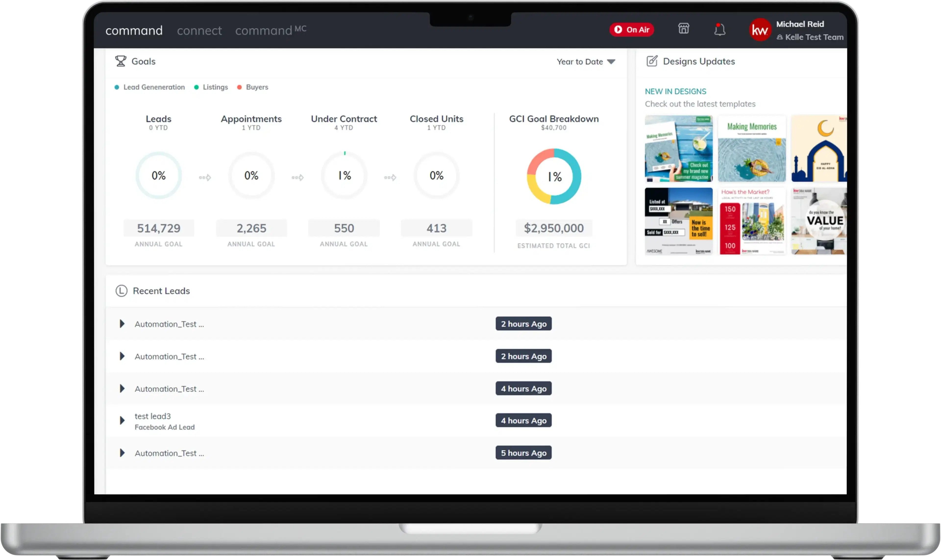941x560 pixels.
Task: Click the test lead3 name
Action: (x=152, y=416)
